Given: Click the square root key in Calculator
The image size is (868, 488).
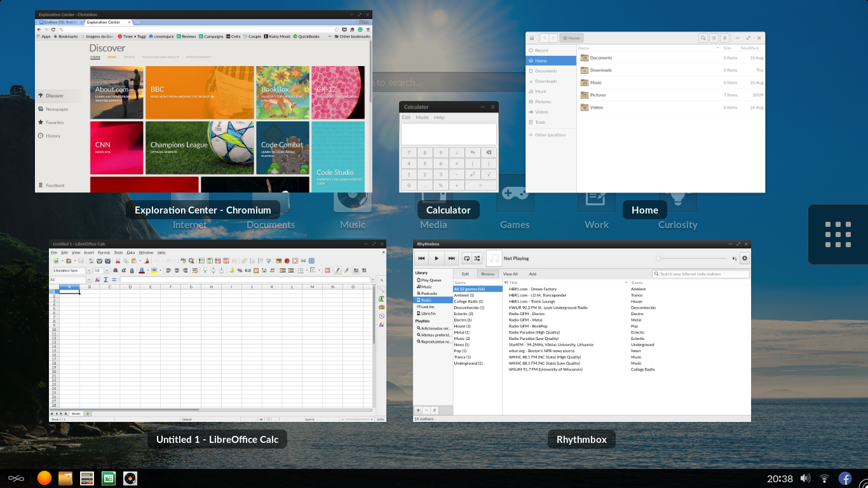Looking at the screenshot, I should coord(489,174).
